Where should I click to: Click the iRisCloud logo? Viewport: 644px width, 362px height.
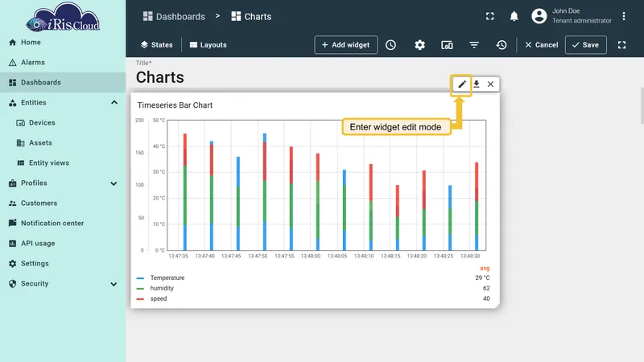coord(63,17)
